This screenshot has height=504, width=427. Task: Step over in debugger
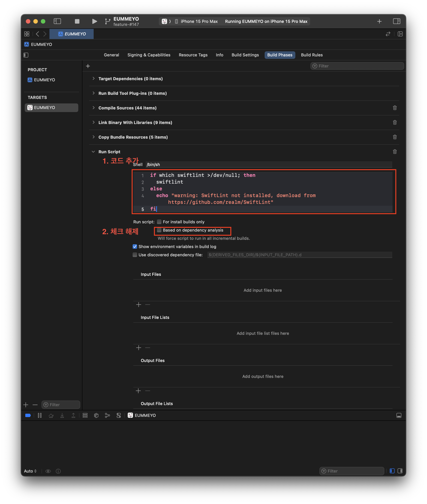coord(51,415)
